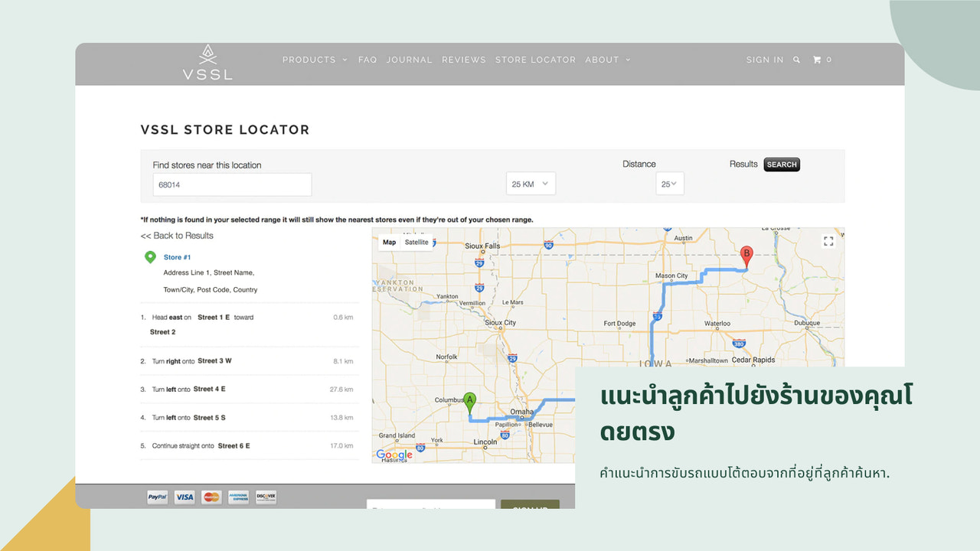Viewport: 980px width, 551px height.
Task: Click the Google logo on the map
Action: pyautogui.click(x=394, y=455)
